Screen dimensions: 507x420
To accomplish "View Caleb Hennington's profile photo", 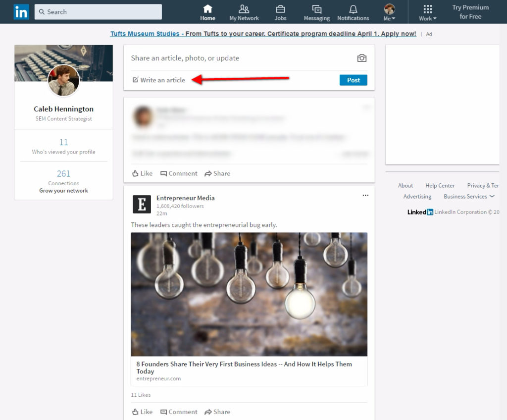I will tap(63, 80).
